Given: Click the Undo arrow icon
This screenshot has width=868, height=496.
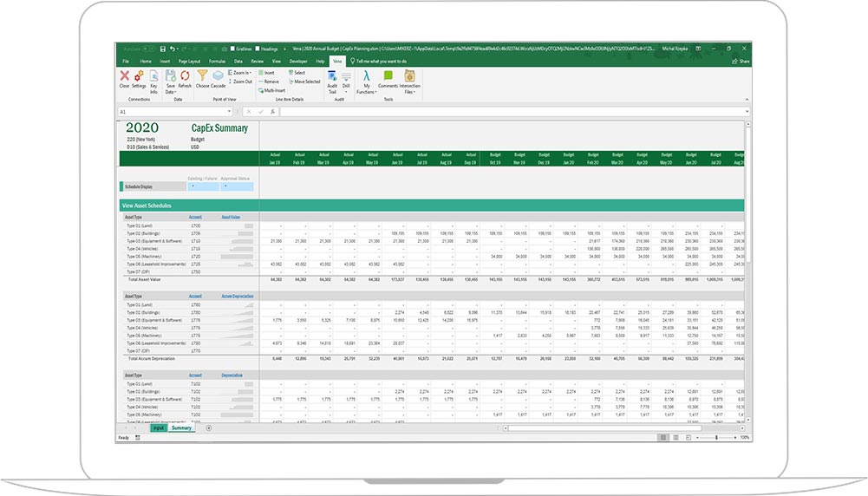Looking at the screenshot, I should [173, 49].
